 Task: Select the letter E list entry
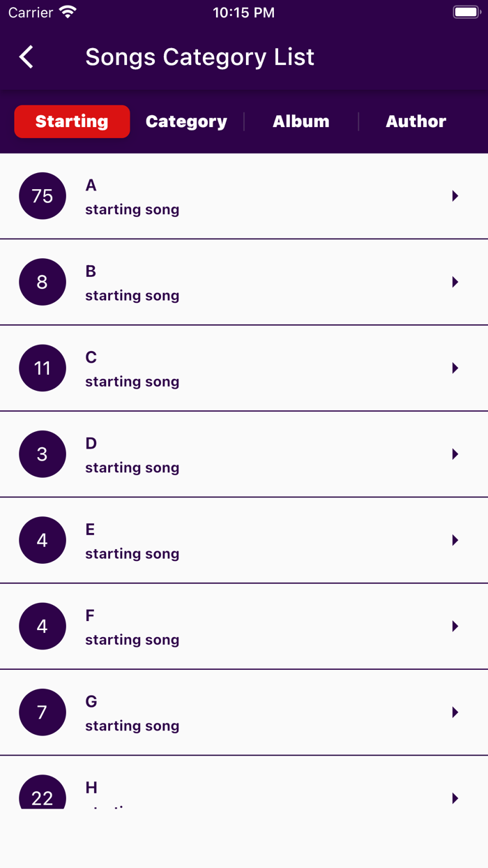[x=244, y=540]
